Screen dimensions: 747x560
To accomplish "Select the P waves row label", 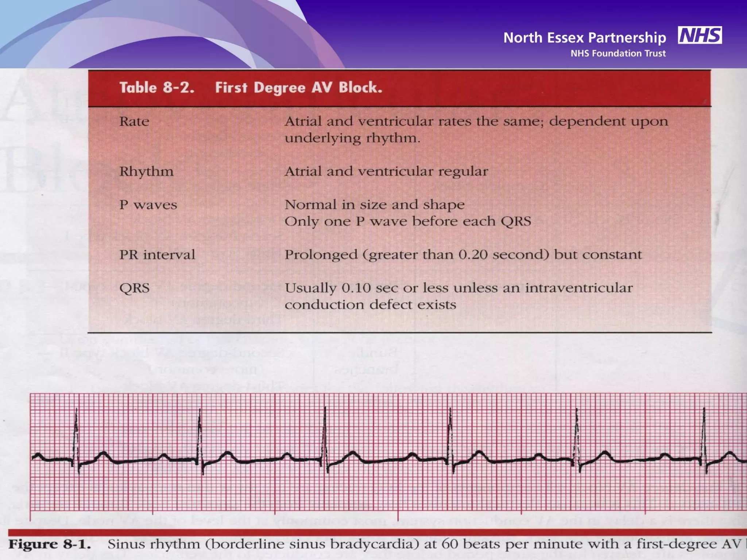I will click(148, 205).
